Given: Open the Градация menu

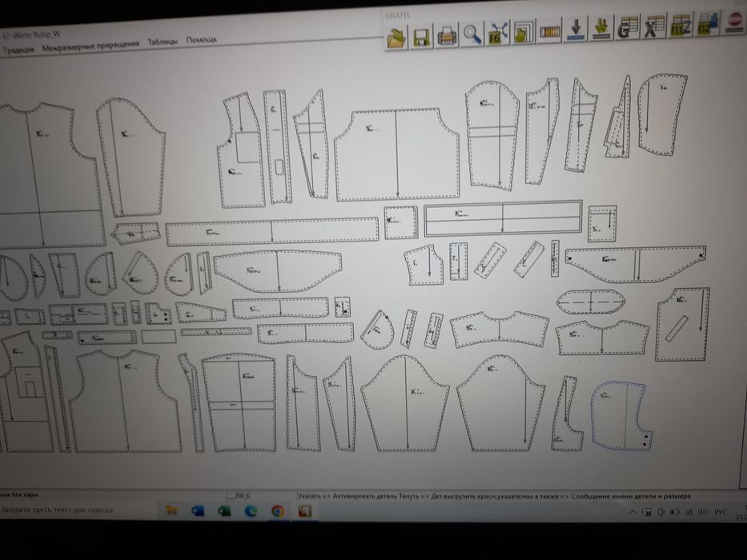Looking at the screenshot, I should pyautogui.click(x=18, y=50).
